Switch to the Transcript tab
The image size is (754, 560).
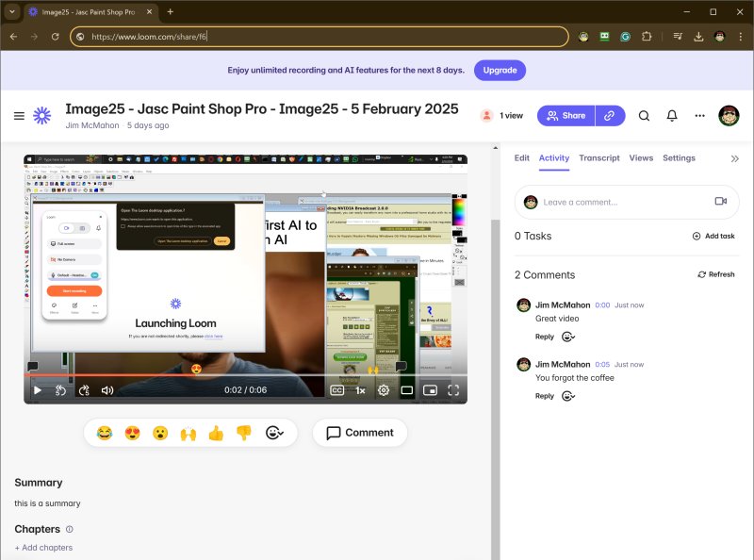(x=599, y=157)
